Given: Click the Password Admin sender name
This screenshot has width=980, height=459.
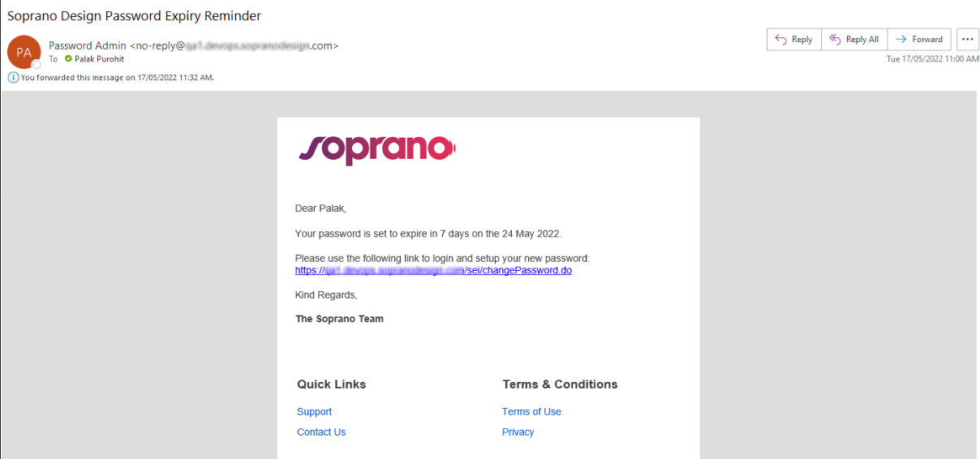Looking at the screenshot, I should [87, 45].
